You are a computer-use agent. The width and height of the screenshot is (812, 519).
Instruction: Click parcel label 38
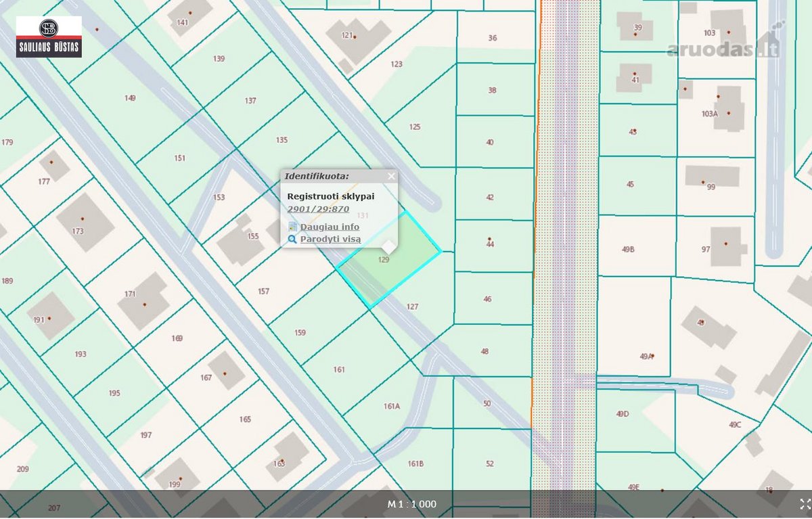pos(492,90)
